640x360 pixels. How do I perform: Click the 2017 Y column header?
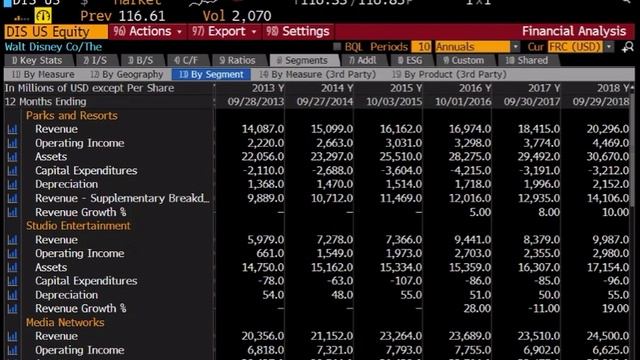click(x=544, y=88)
